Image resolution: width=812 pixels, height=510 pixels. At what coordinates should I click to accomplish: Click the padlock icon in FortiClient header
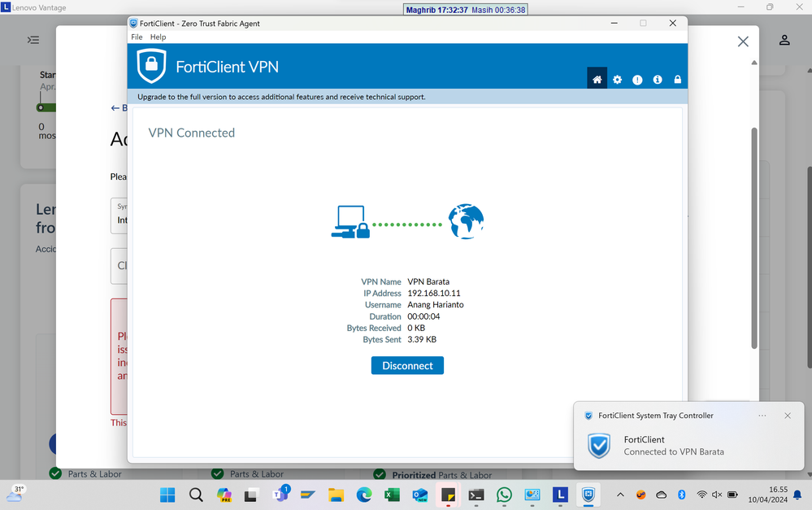coord(677,79)
